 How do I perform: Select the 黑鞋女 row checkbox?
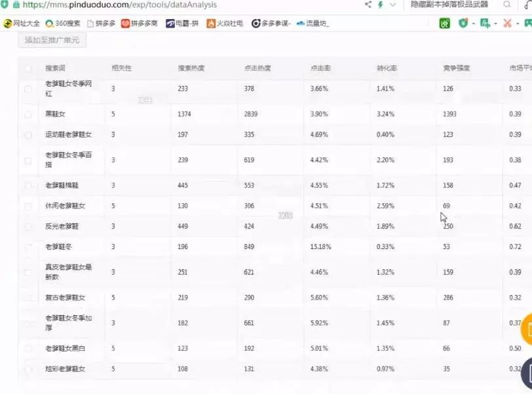(28, 114)
